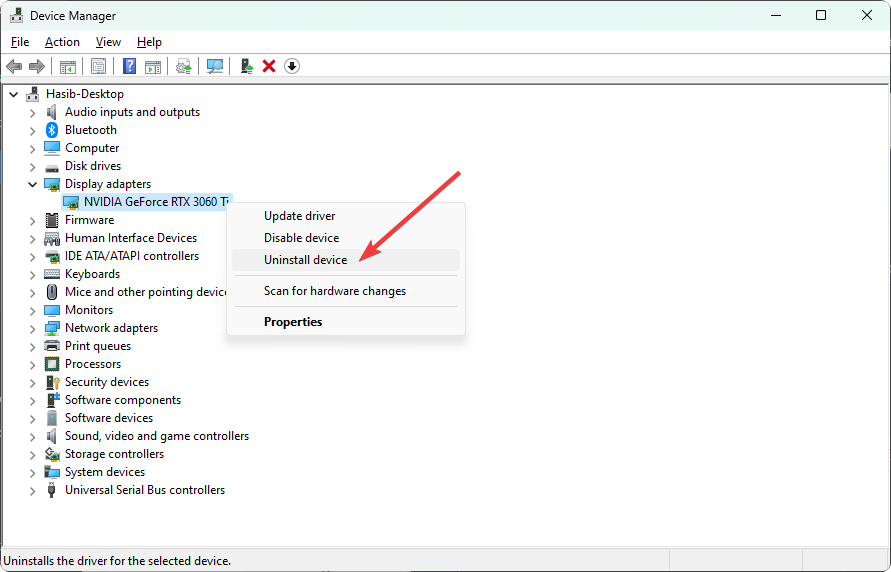Screen dimensions: 891x572
Task: Click the Forward arrow in the toolbar
Action: coord(37,66)
